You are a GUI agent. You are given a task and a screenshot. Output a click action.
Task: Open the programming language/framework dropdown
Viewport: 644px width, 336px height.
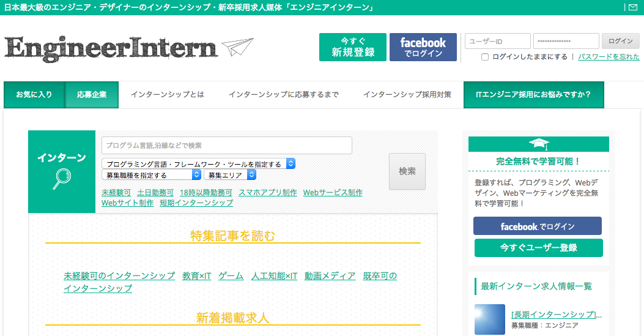(x=198, y=163)
